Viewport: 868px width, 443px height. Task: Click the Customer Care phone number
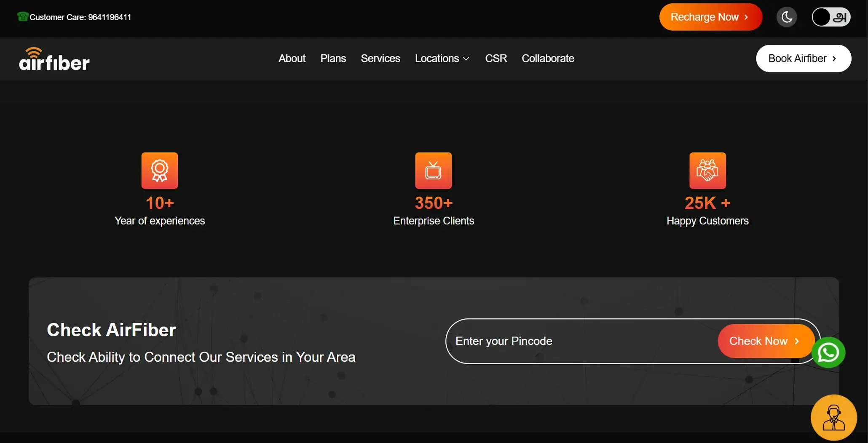click(x=110, y=17)
